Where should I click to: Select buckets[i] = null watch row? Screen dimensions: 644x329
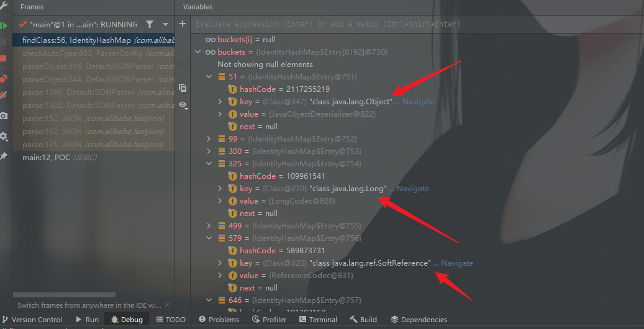pos(240,40)
